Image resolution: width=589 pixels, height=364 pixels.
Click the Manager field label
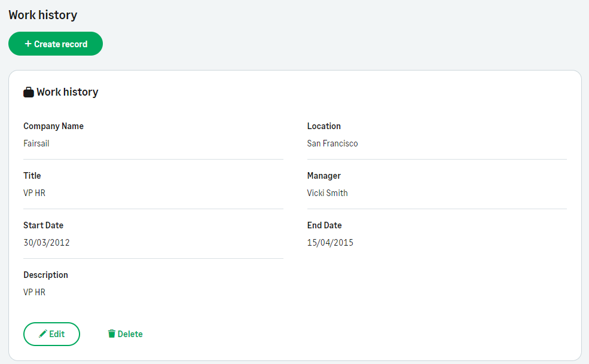(324, 176)
